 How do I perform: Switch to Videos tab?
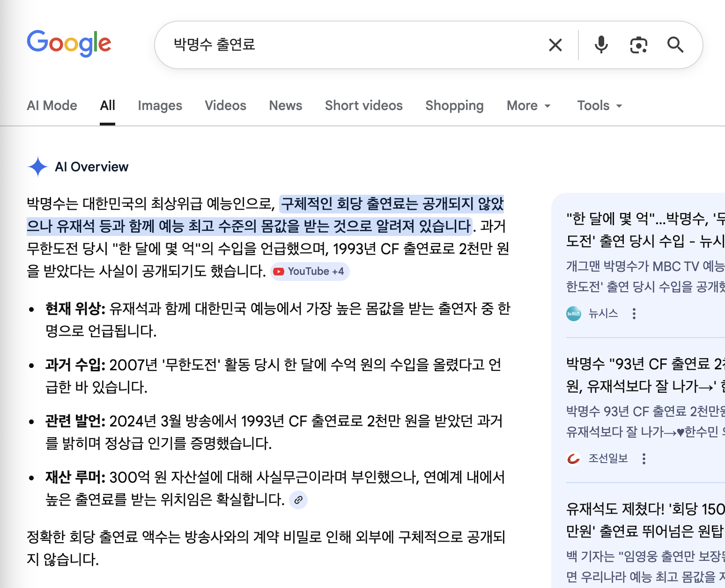[225, 106]
